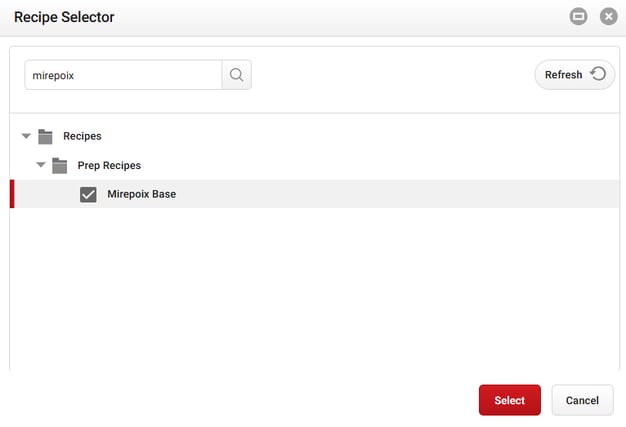
Task: Click blank tree area below Mirepoix Base
Action: pyautogui.click(x=300, y=290)
